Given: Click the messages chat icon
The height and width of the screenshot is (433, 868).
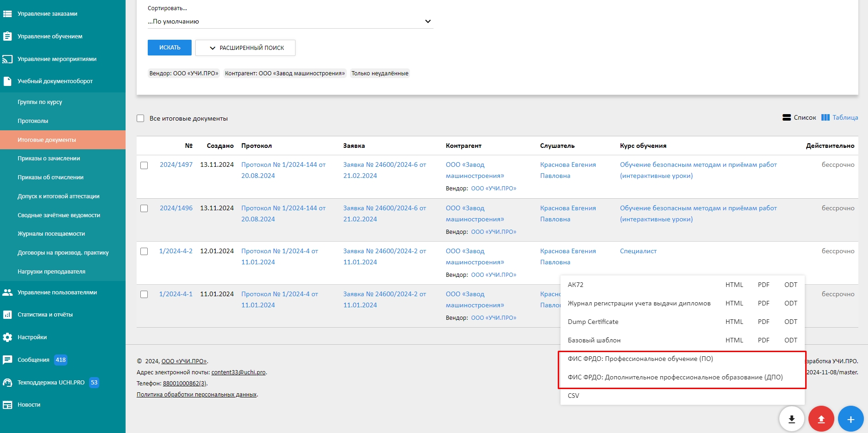Looking at the screenshot, I should click(x=7, y=360).
